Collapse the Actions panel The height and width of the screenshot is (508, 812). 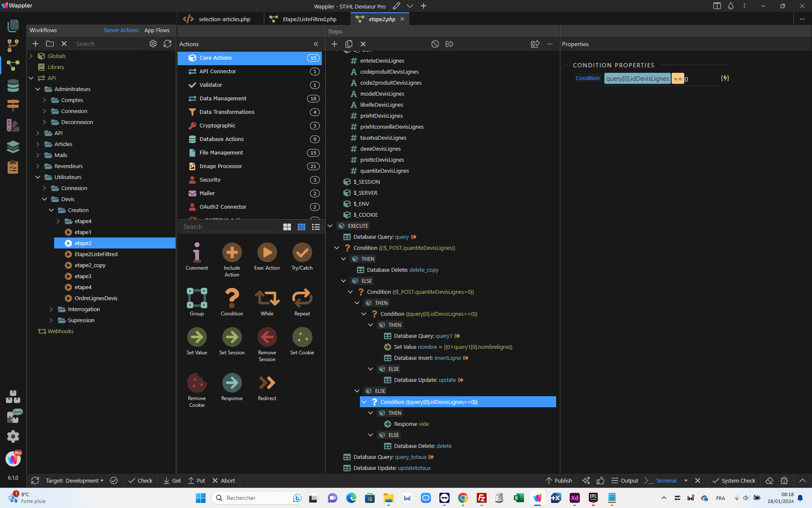315,44
